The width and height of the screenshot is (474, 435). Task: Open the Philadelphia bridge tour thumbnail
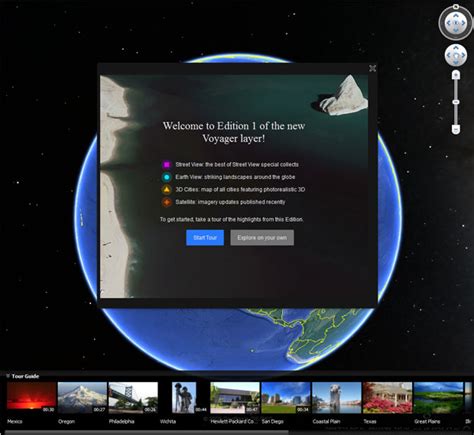pyautogui.click(x=133, y=398)
